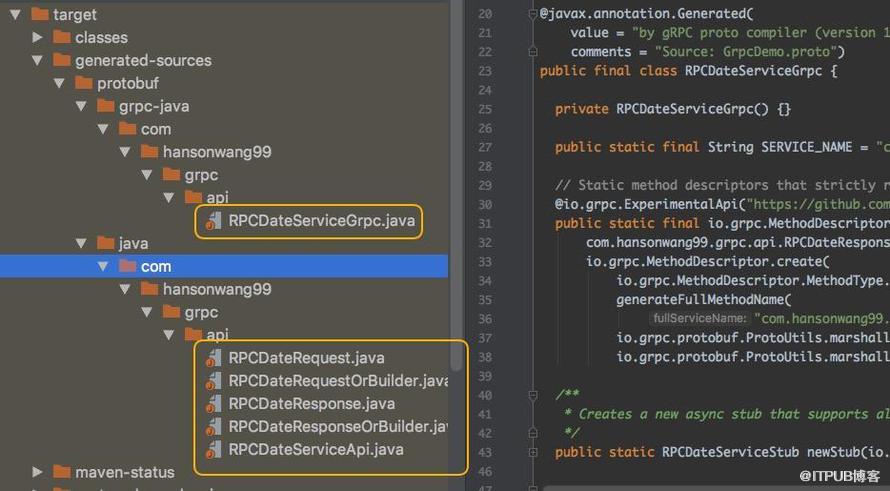Click the fold end marker at line 22
This screenshot has width=890, height=491.
[532, 52]
